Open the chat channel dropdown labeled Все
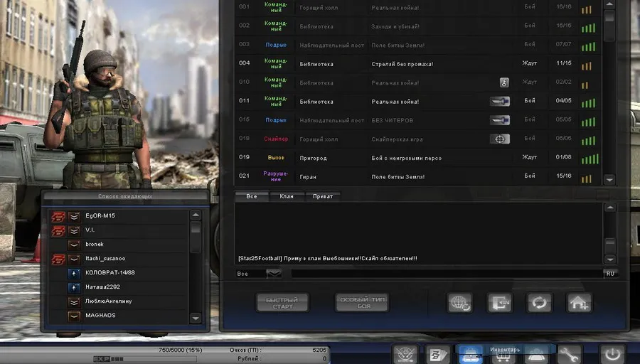The image size is (640, 364). pos(259,273)
